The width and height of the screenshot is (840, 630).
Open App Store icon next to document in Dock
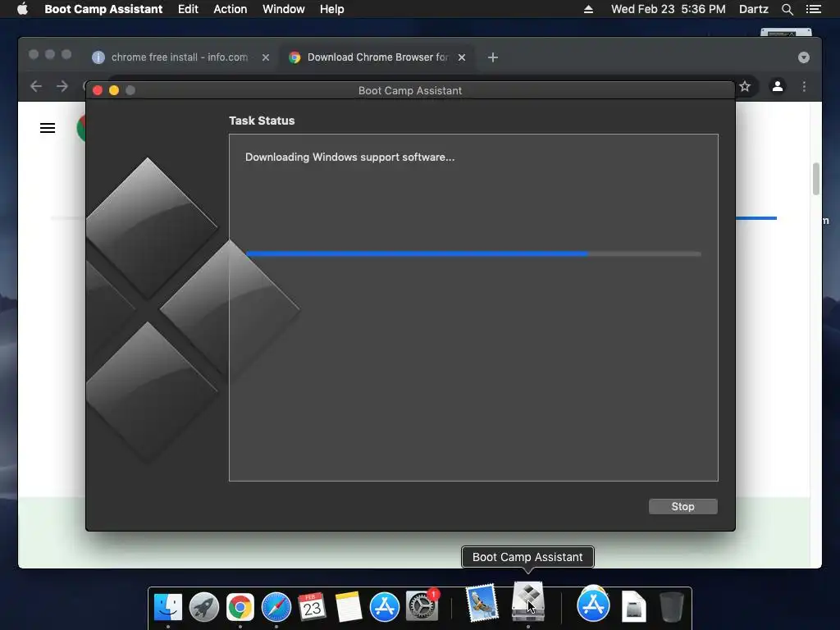pyautogui.click(x=593, y=605)
